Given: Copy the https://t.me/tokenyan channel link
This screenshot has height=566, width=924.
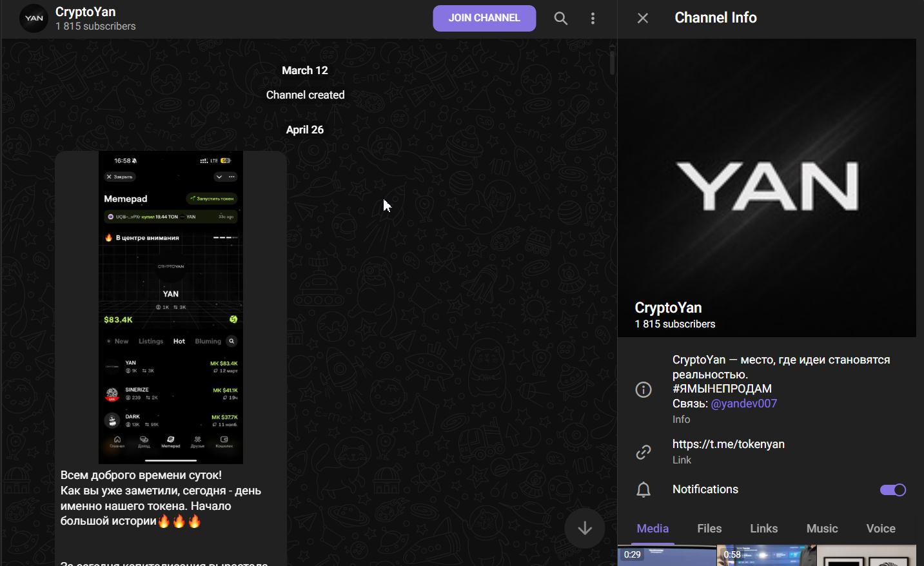Looking at the screenshot, I should tap(729, 444).
